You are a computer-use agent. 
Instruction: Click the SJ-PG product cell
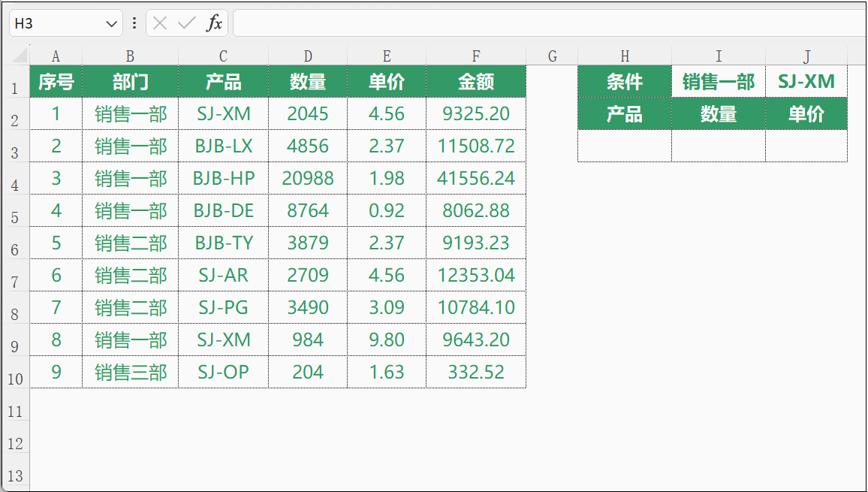(223, 307)
